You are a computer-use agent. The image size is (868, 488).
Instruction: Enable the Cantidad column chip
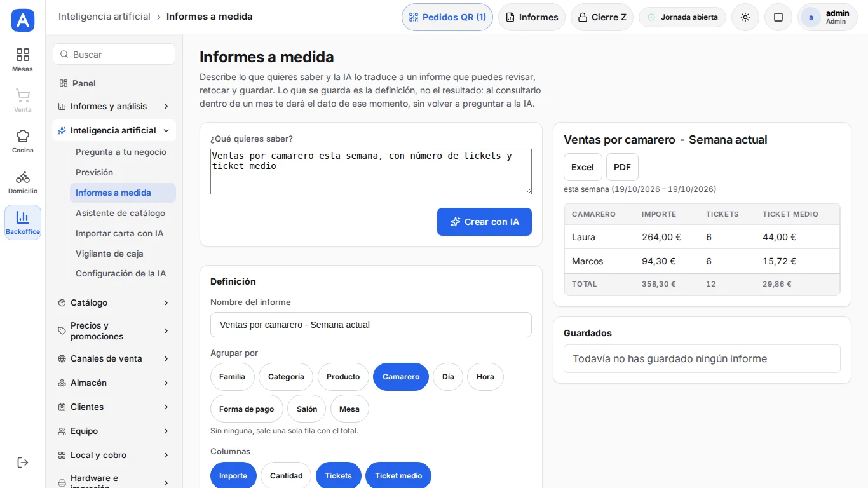(286, 475)
